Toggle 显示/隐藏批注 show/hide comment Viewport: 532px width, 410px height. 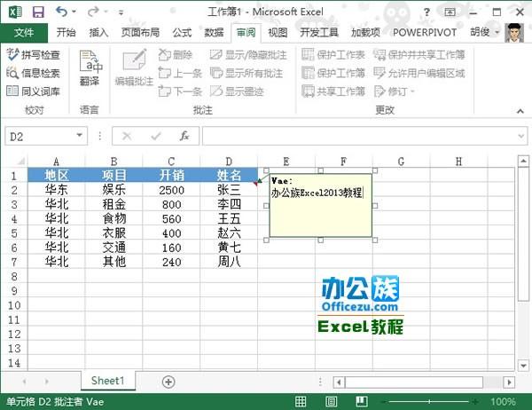click(x=248, y=55)
